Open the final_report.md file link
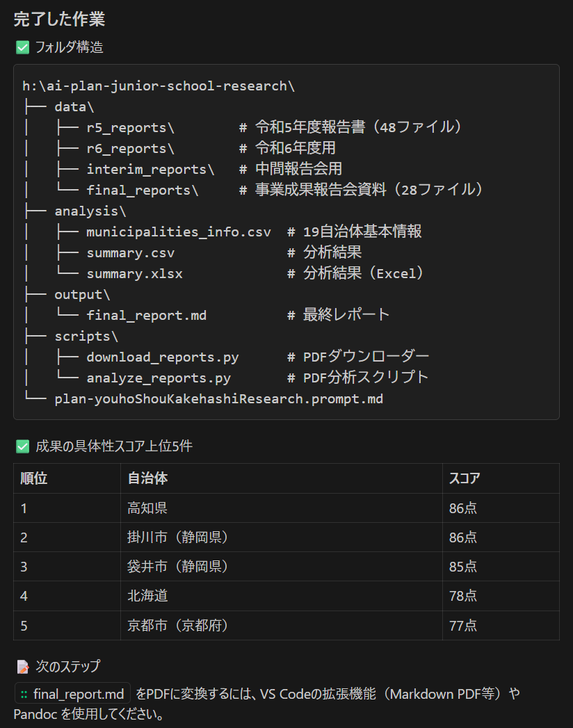This screenshot has height=728, width=573. coord(78,694)
